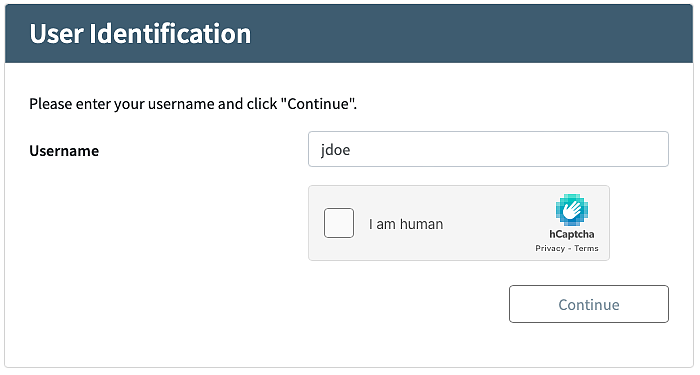Select the word "Continue" on the button

pyautogui.click(x=589, y=304)
